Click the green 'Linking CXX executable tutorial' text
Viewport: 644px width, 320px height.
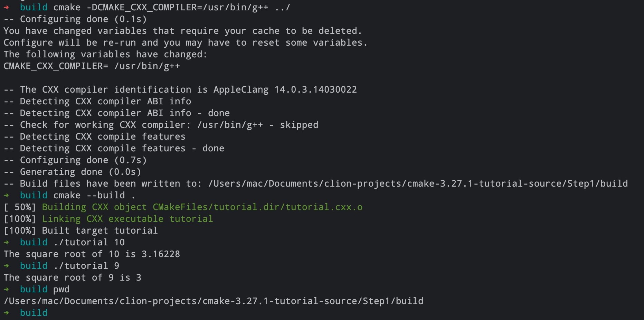[127, 219]
